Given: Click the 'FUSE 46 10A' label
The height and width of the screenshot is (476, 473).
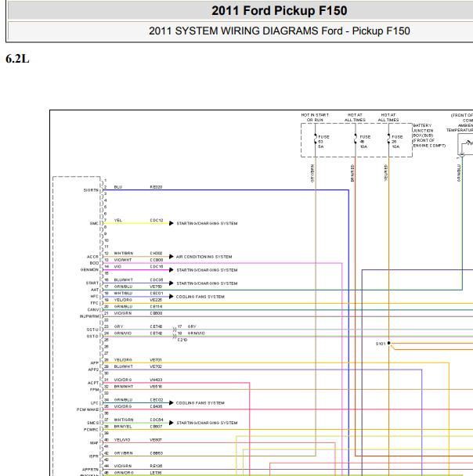Looking at the screenshot, I should (x=365, y=142).
